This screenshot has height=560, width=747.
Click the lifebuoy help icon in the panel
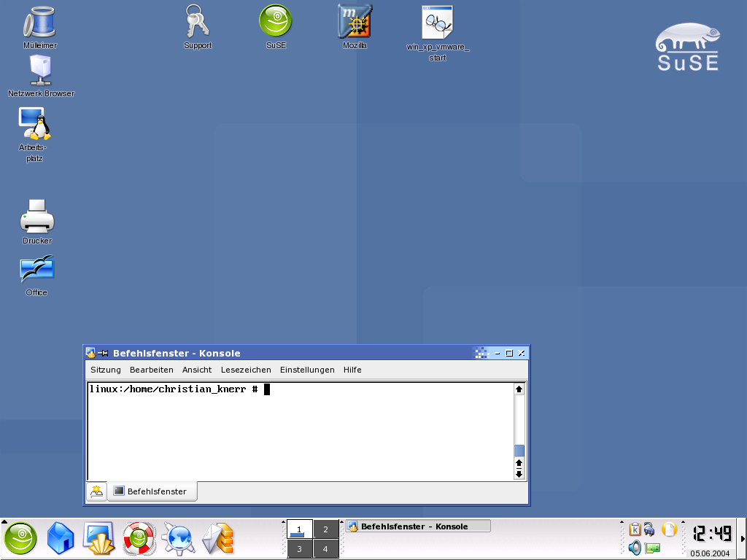click(x=139, y=540)
